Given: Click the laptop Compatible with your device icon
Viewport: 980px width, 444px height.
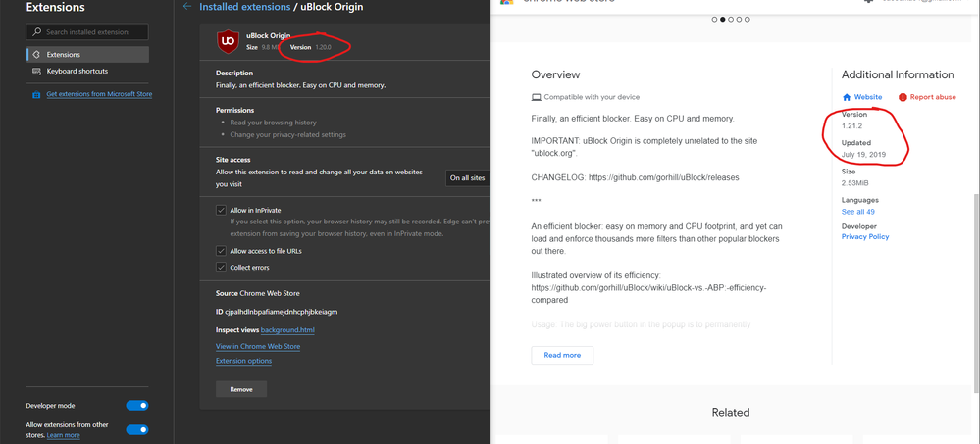Looking at the screenshot, I should click(x=536, y=97).
